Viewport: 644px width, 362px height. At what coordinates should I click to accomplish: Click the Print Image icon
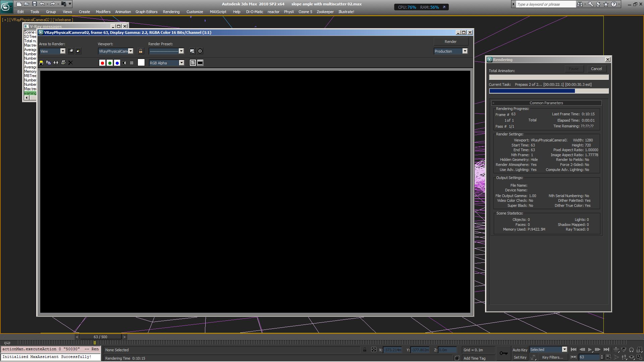pyautogui.click(x=63, y=63)
